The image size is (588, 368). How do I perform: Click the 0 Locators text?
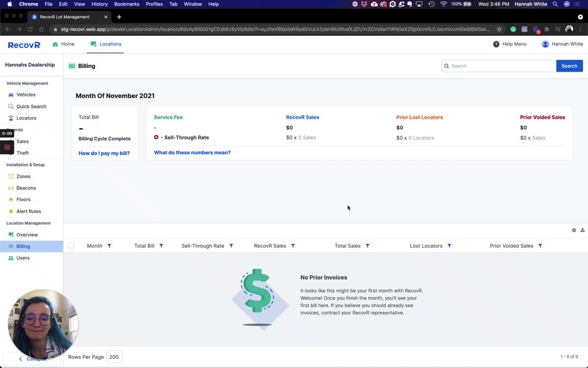pyautogui.click(x=421, y=138)
